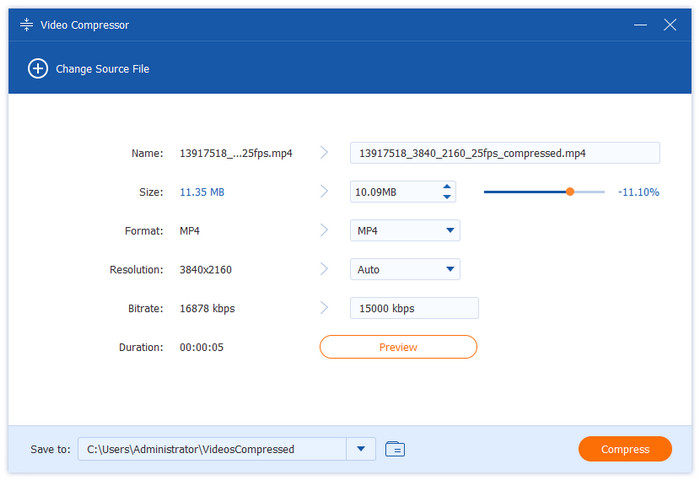Screen dimensions: 700x481
Task: Click the Video Compressor app logo icon
Action: 27,24
